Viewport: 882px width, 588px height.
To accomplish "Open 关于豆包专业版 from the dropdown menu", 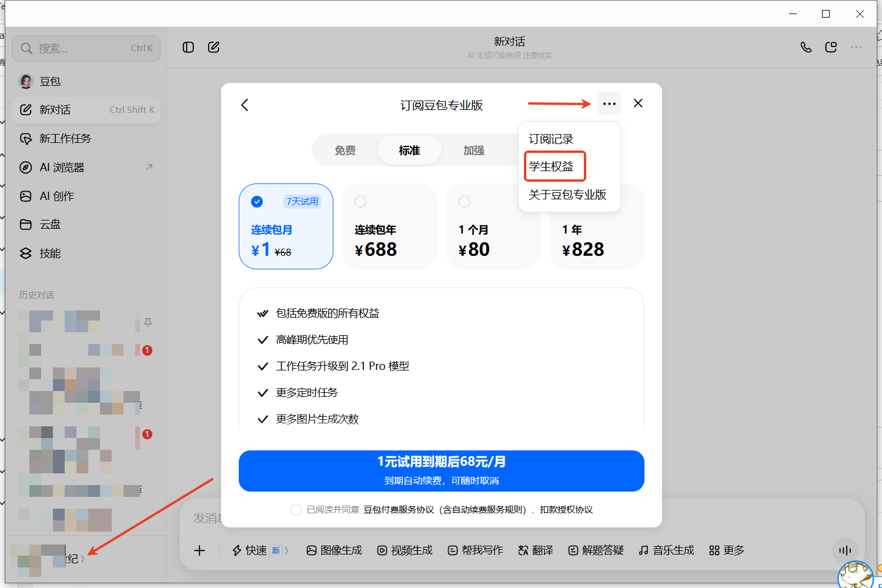I will click(567, 195).
